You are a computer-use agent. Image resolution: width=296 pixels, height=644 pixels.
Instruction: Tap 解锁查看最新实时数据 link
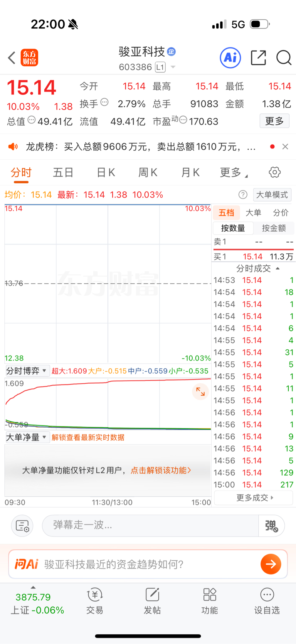(x=88, y=437)
